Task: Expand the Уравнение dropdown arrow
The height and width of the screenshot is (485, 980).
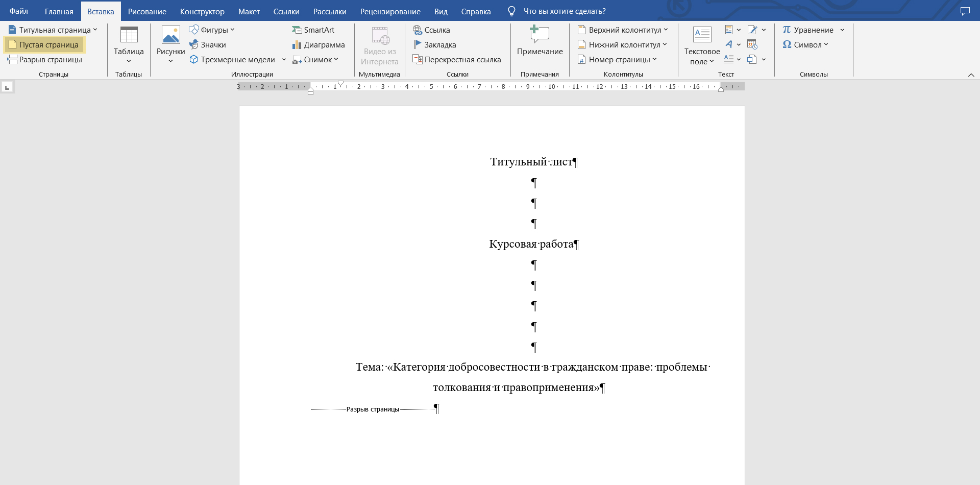Action: click(842, 30)
